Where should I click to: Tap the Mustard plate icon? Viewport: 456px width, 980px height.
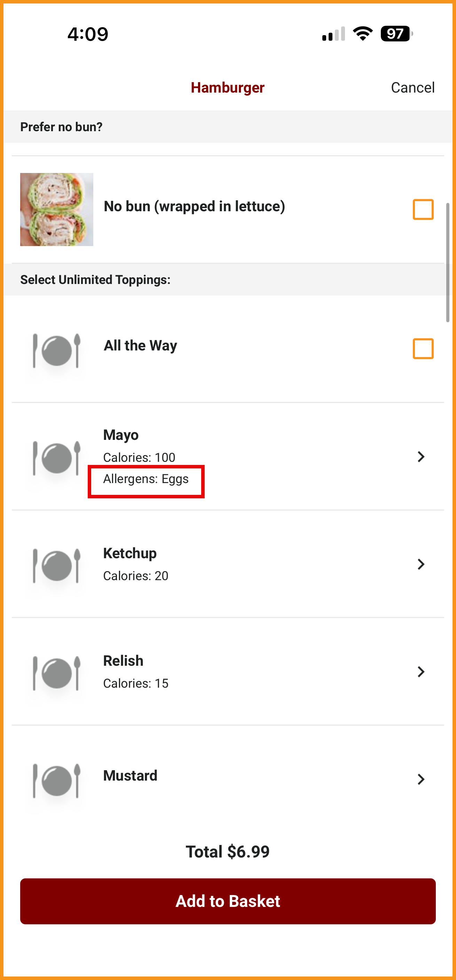coord(57,780)
